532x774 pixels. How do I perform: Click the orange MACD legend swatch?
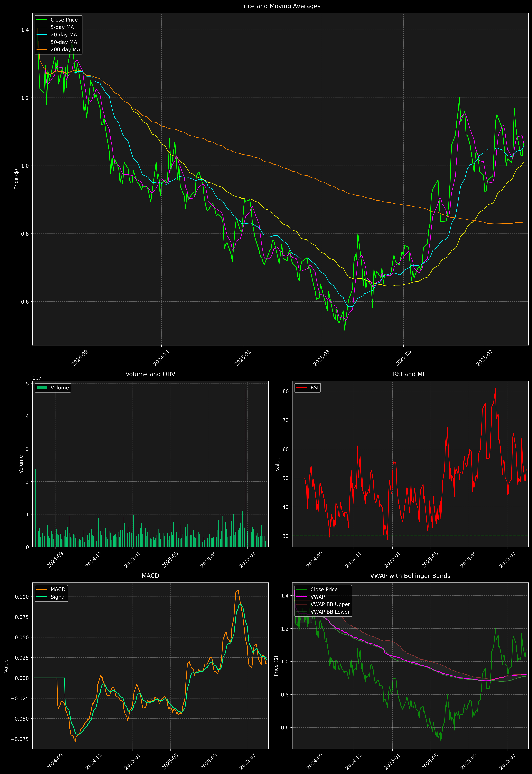click(42, 589)
